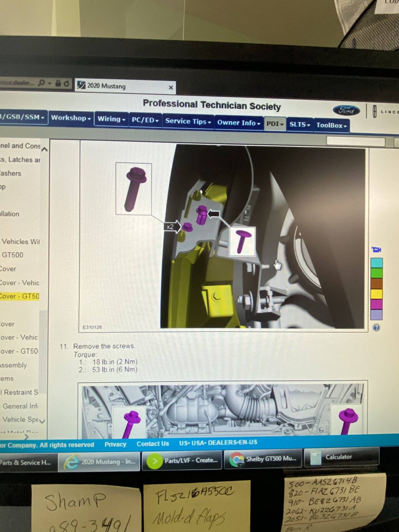399x532 pixels.
Task: Select the highlighted 'Cover - GT50' sidebar entry
Action: tap(19, 296)
